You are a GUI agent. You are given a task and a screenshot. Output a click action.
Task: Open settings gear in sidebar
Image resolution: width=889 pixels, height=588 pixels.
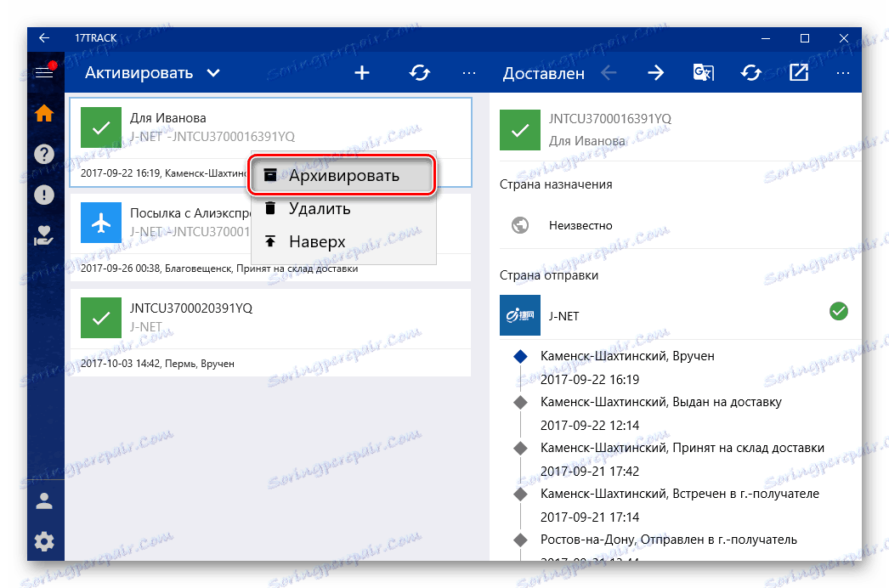[44, 542]
